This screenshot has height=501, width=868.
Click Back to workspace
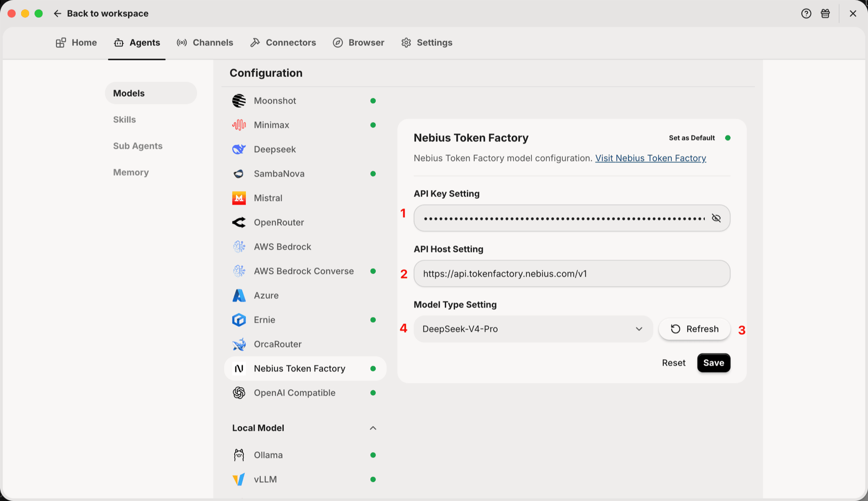108,14
